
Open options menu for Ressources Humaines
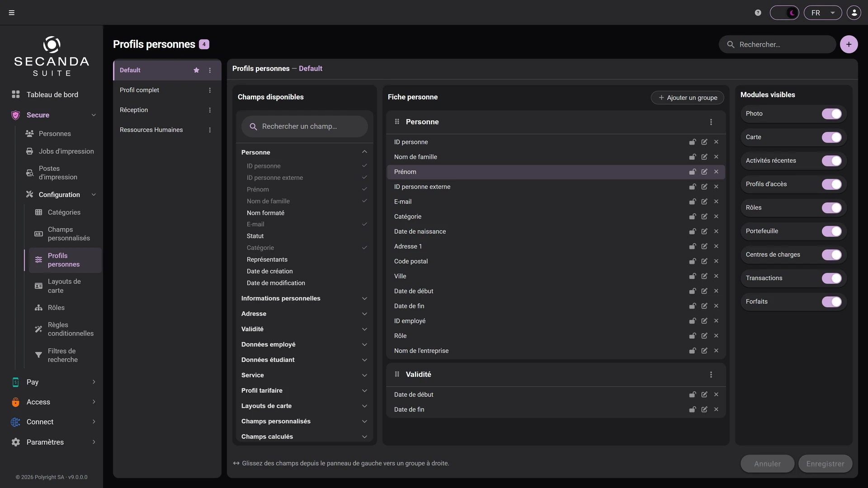pyautogui.click(x=210, y=130)
